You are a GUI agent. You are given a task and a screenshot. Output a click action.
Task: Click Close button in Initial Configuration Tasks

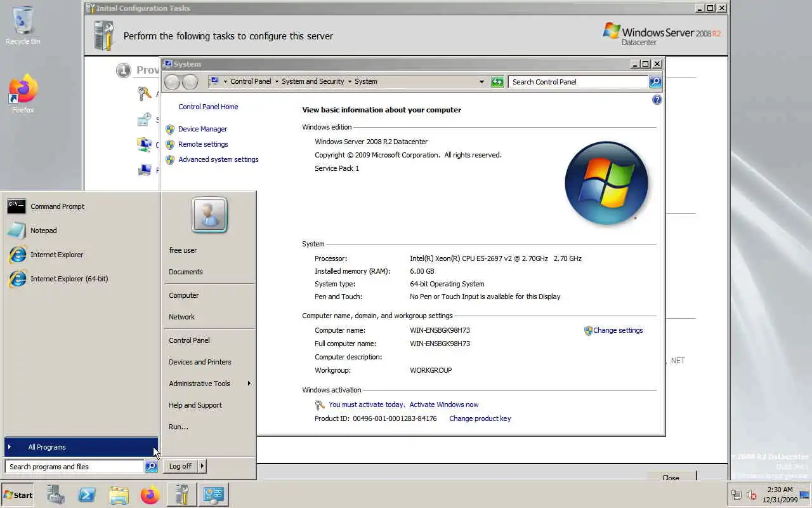click(671, 476)
